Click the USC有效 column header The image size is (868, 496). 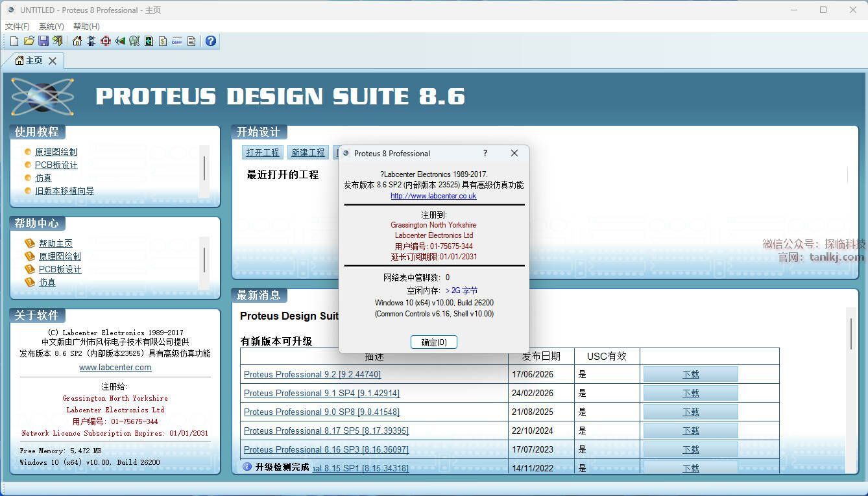607,356
